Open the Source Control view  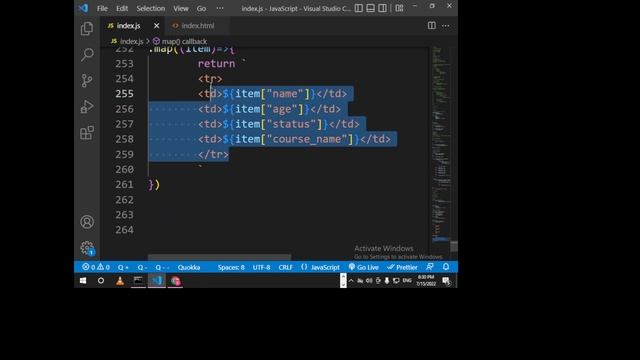(87, 80)
